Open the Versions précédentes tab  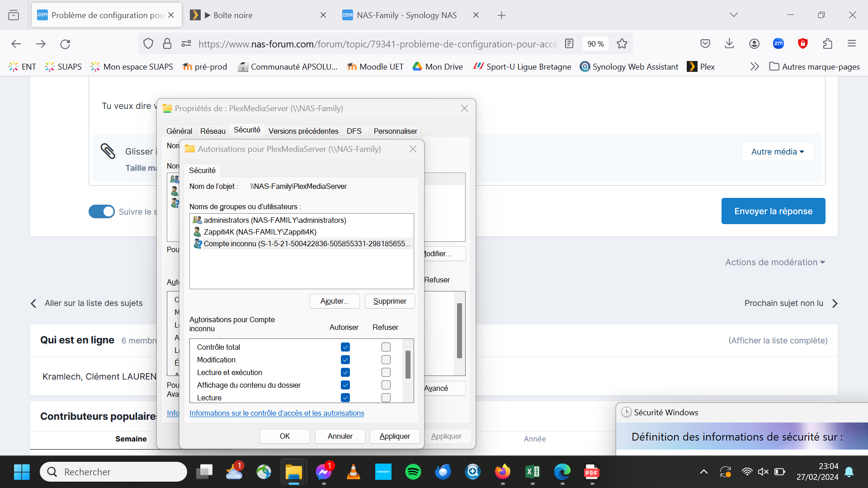click(x=303, y=131)
